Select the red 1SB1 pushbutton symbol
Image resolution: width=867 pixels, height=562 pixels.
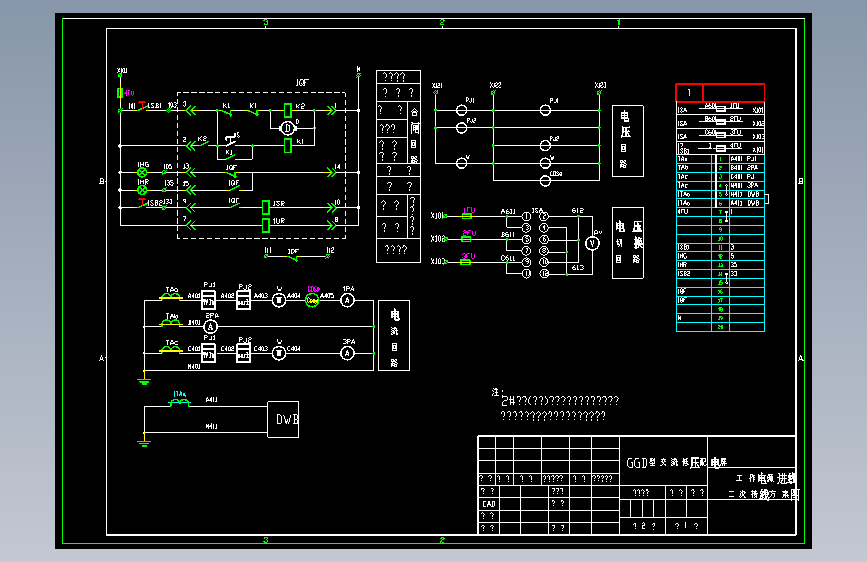[142, 107]
